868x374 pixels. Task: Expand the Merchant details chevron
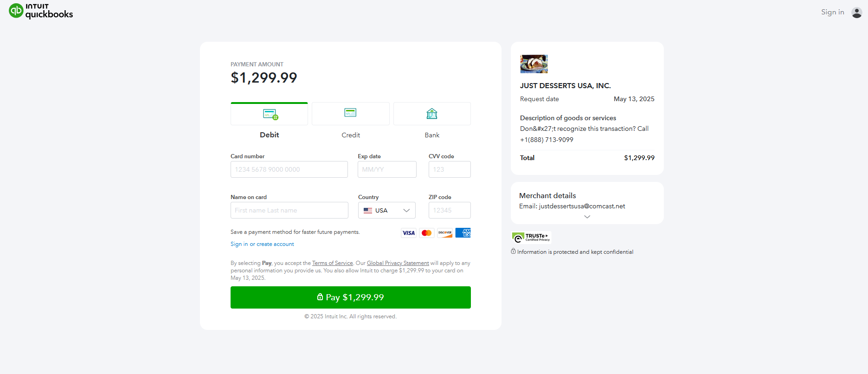[586, 216]
